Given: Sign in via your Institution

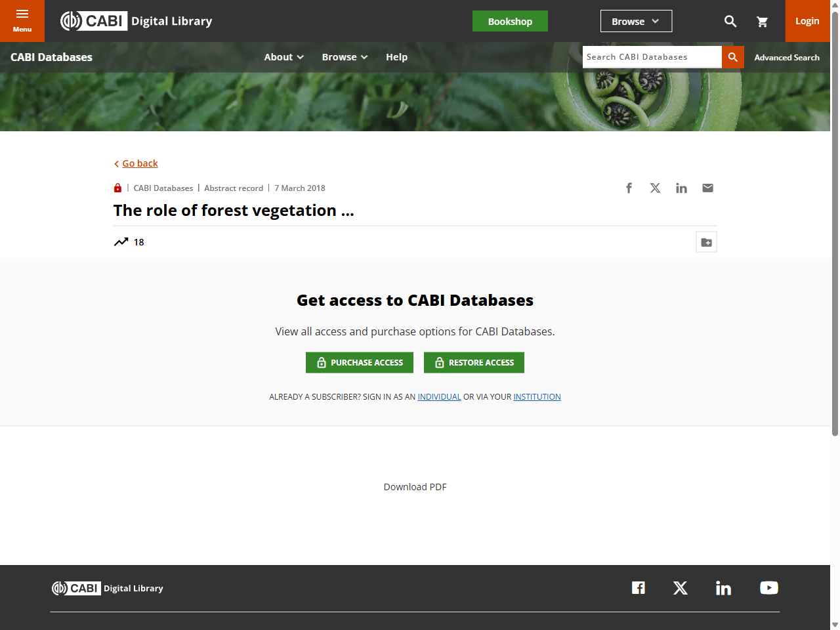Looking at the screenshot, I should pos(537,396).
